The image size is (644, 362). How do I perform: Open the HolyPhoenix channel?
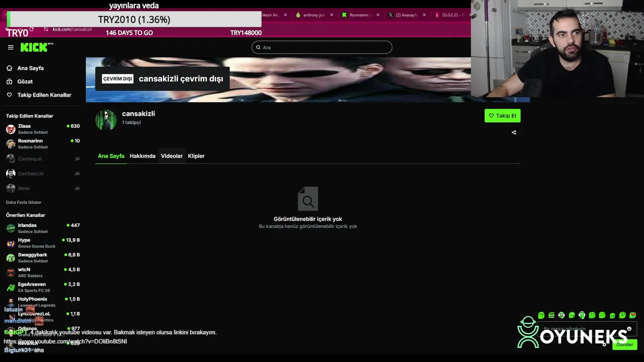(43, 302)
